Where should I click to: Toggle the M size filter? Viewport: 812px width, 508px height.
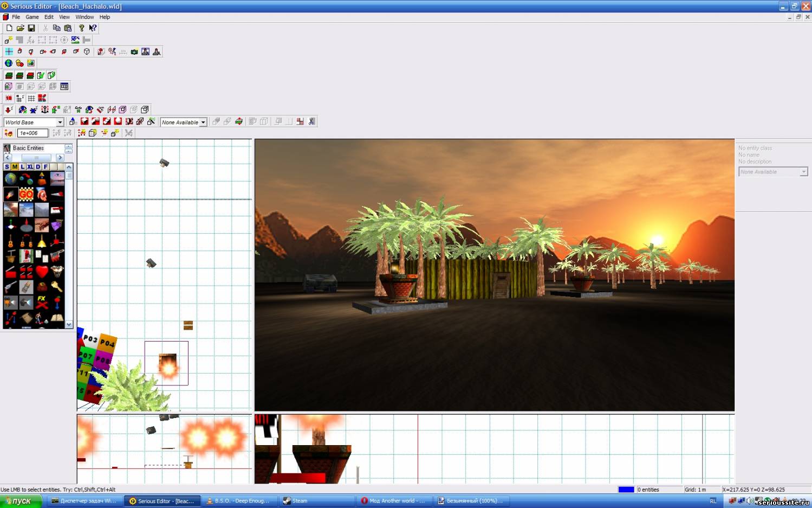coord(15,167)
